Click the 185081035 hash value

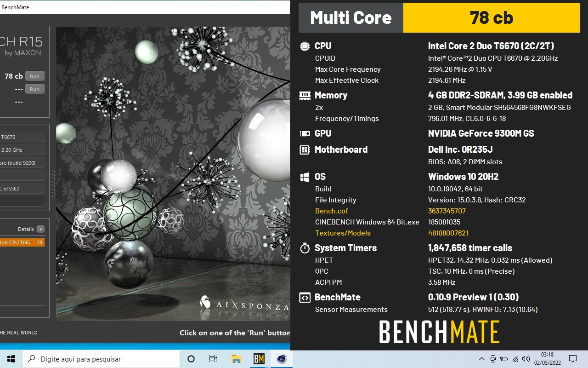[x=444, y=222]
